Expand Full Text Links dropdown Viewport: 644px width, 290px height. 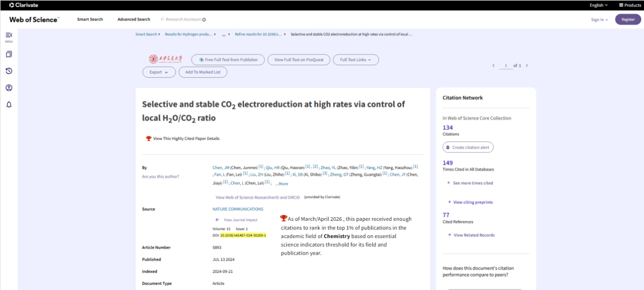point(356,60)
